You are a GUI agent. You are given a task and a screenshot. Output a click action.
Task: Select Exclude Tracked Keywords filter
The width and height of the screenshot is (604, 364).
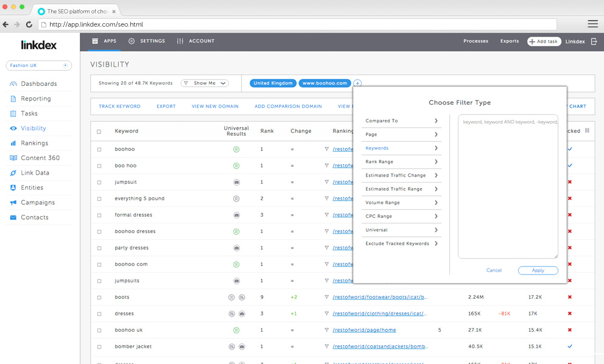pos(401,243)
